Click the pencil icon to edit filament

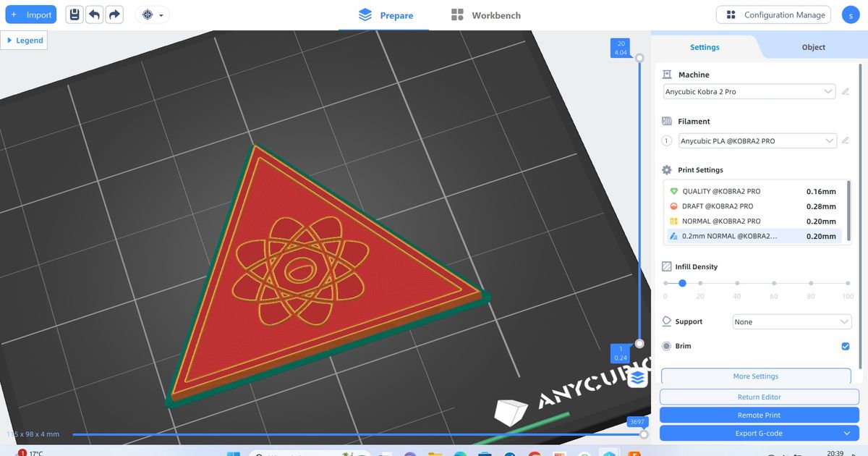846,140
